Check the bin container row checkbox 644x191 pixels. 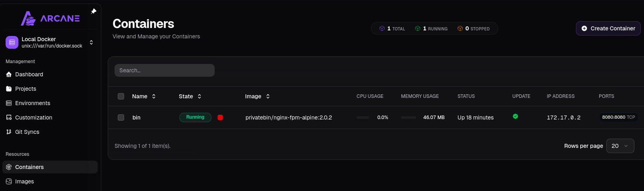[x=121, y=117]
